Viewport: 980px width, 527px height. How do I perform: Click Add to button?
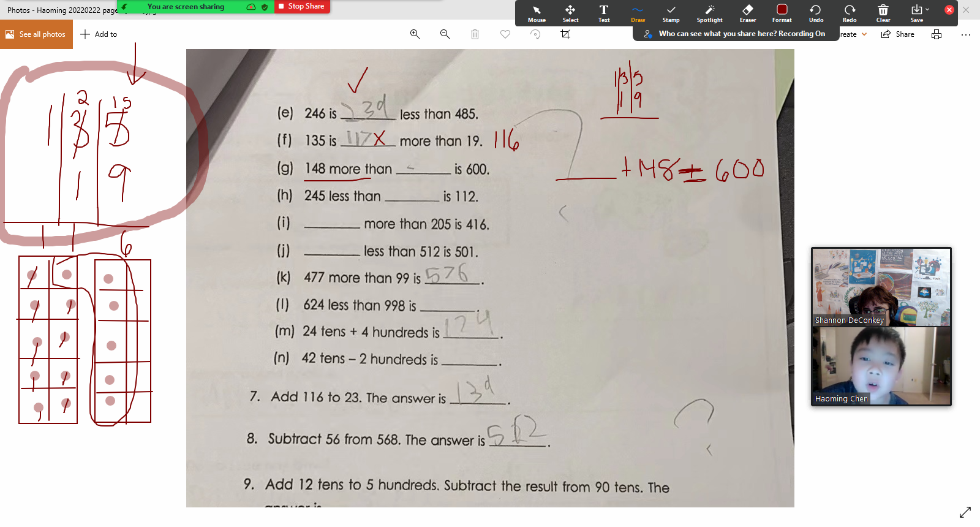(99, 34)
